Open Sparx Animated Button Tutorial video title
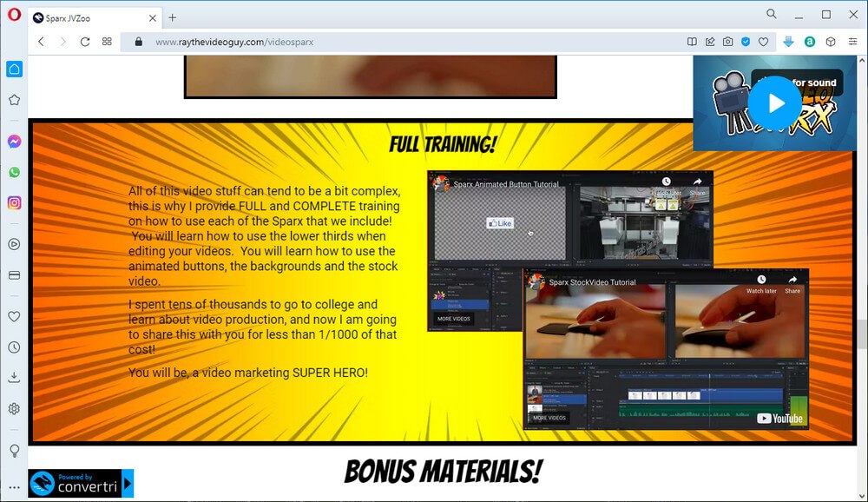The width and height of the screenshot is (868, 502). 506,184
